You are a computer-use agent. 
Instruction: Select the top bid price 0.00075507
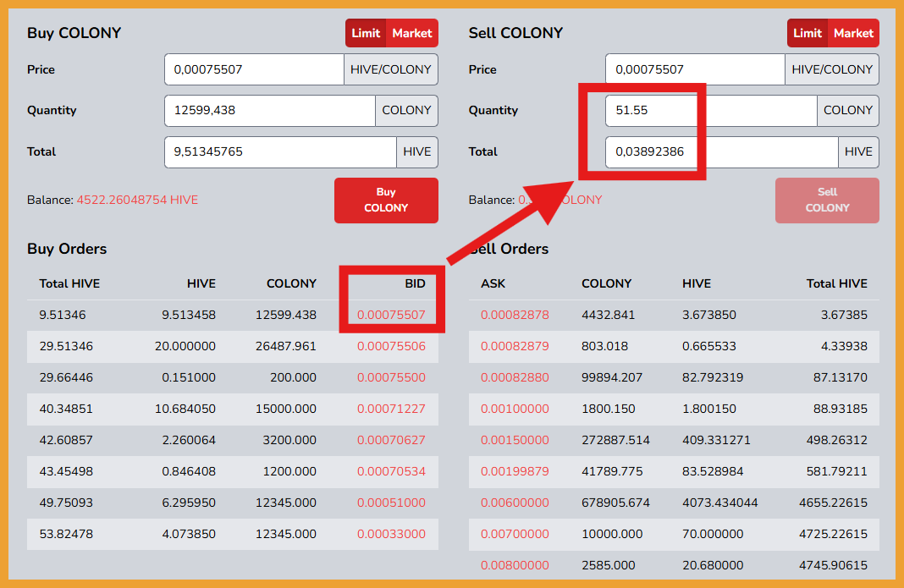pos(391,315)
